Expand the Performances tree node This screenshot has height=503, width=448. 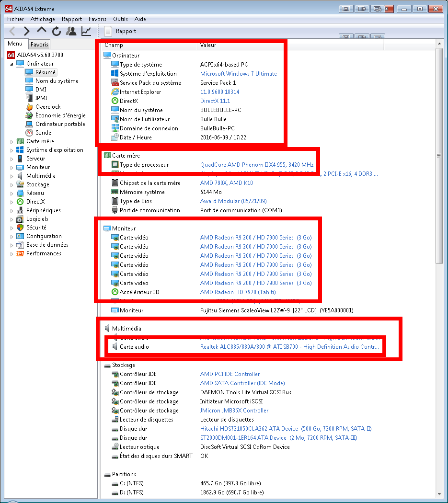point(12,253)
